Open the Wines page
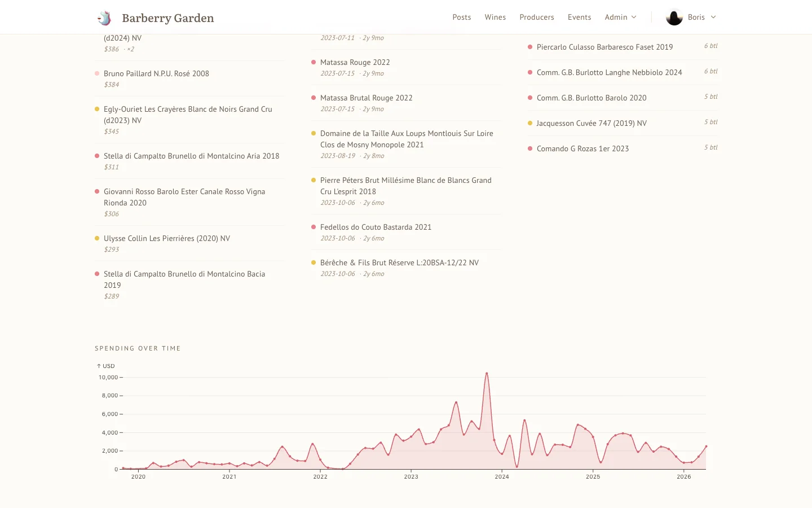The width and height of the screenshot is (812, 508). coord(495,17)
